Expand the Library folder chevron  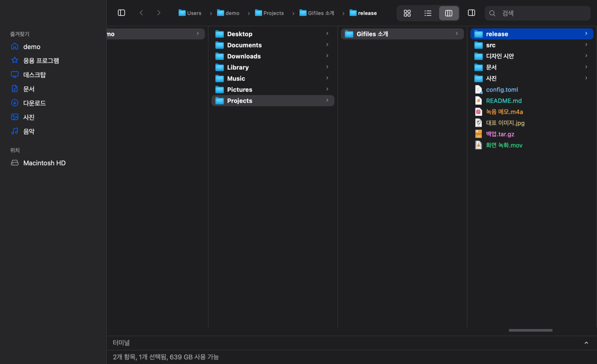pyautogui.click(x=327, y=67)
